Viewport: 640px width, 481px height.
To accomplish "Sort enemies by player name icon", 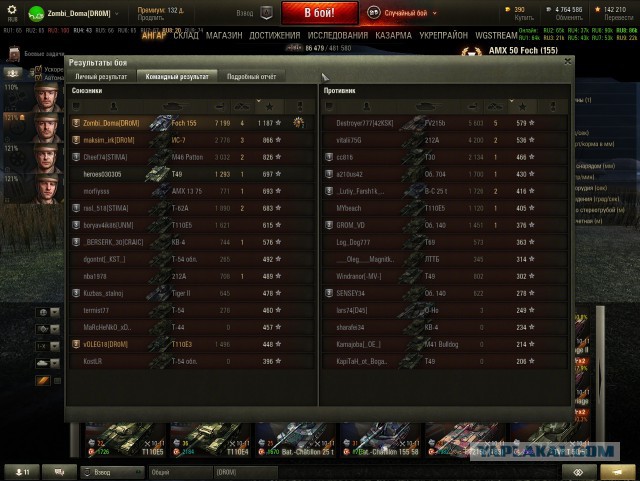I will point(367,107).
